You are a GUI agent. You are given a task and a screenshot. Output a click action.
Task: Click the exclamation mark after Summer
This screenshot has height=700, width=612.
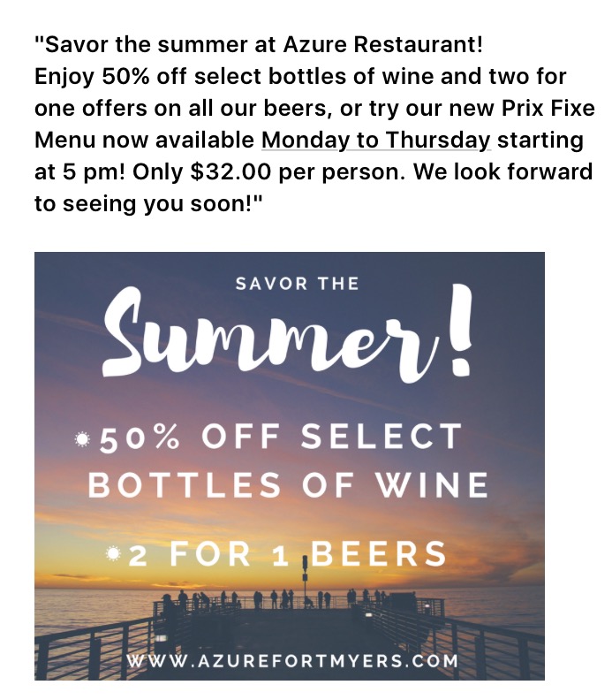[x=458, y=331]
